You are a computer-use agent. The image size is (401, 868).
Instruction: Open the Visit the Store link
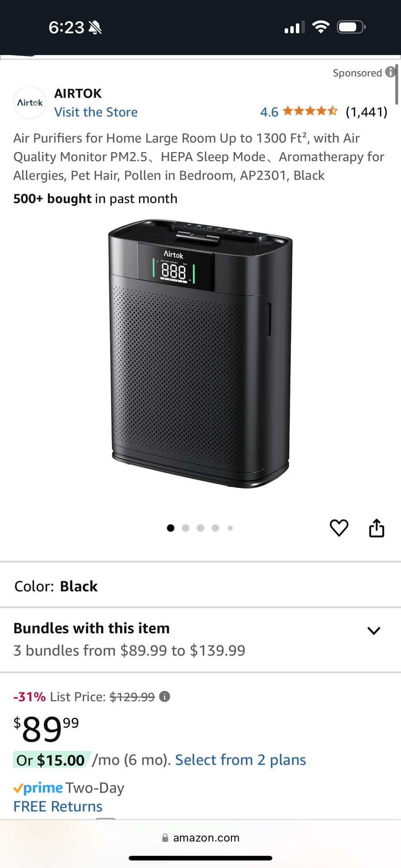pos(96,112)
